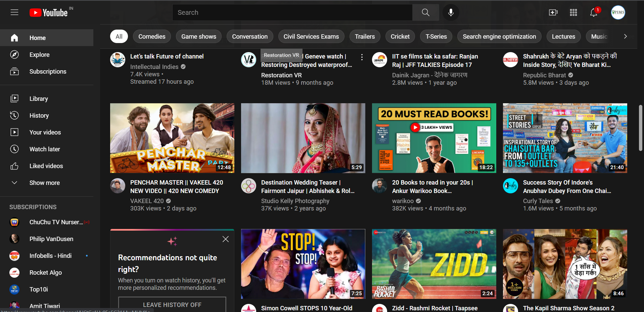Click the LEAVE HISTORY OFF button

click(x=172, y=304)
